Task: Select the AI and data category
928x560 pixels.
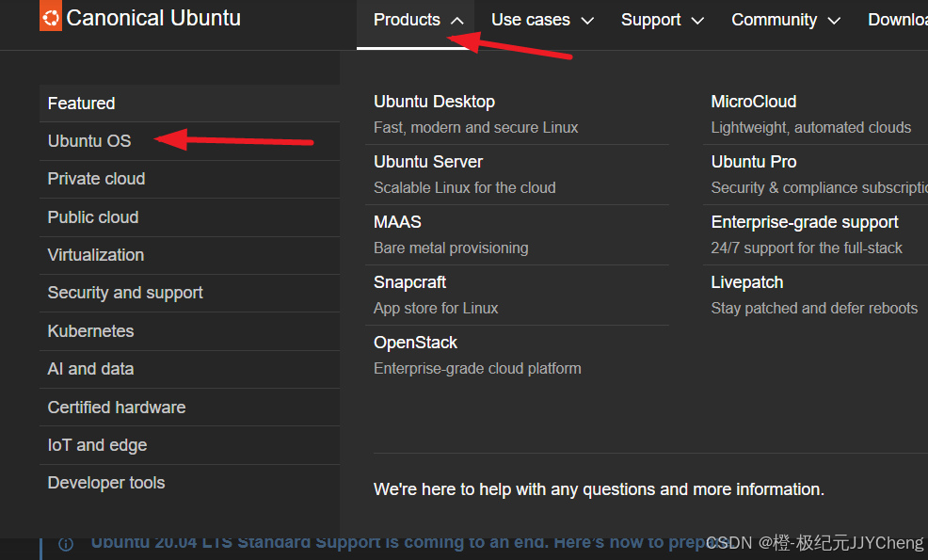Action: [189, 369]
